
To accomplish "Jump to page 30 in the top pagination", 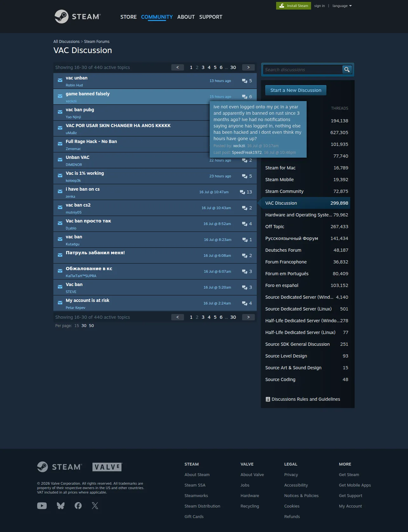I will [x=233, y=67].
